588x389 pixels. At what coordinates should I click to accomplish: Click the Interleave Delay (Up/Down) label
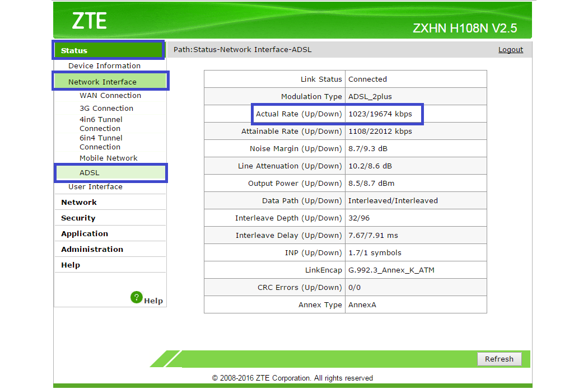click(289, 236)
